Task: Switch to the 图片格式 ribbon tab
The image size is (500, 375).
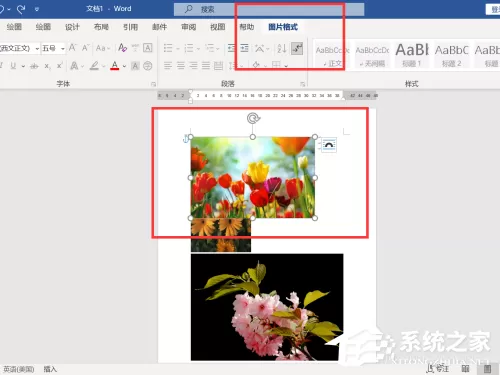Action: [x=283, y=27]
